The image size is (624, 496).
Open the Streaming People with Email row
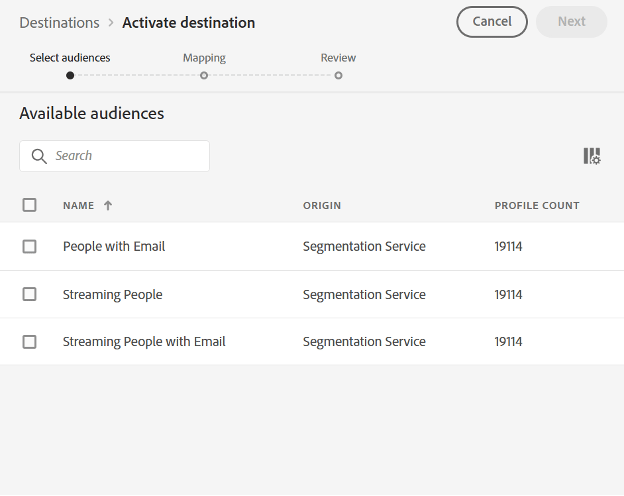(x=144, y=341)
